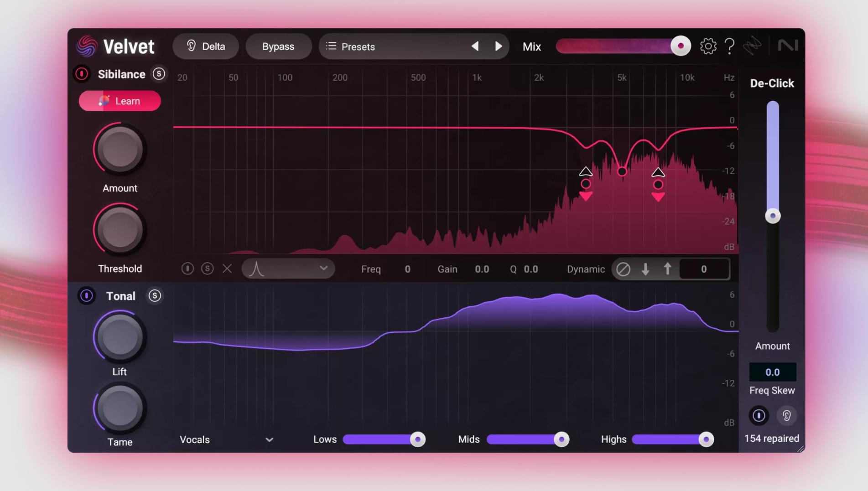868x491 pixels.
Task: Click left band lower pink triangle
Action: [586, 196]
